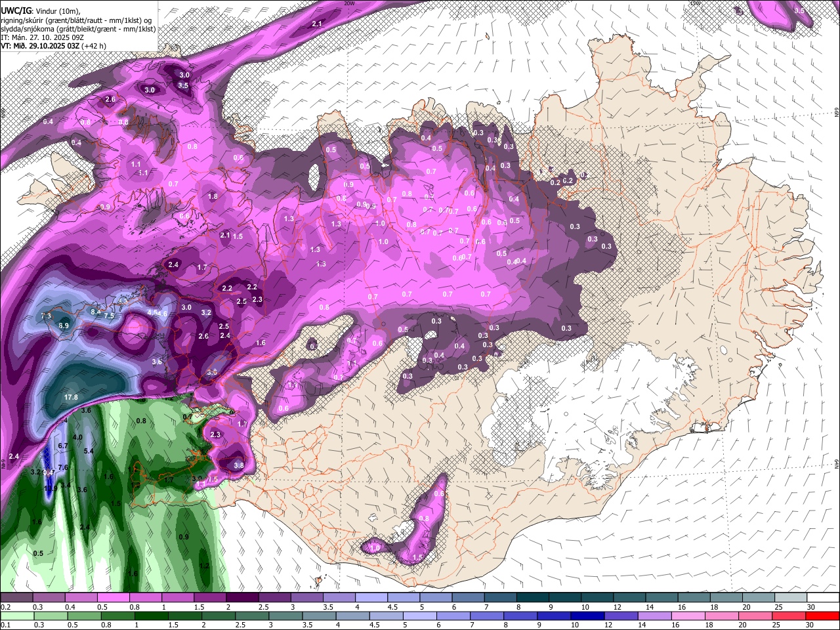The height and width of the screenshot is (630, 840).
Task: Click the 7.5 value on the map
Action: [109, 316]
